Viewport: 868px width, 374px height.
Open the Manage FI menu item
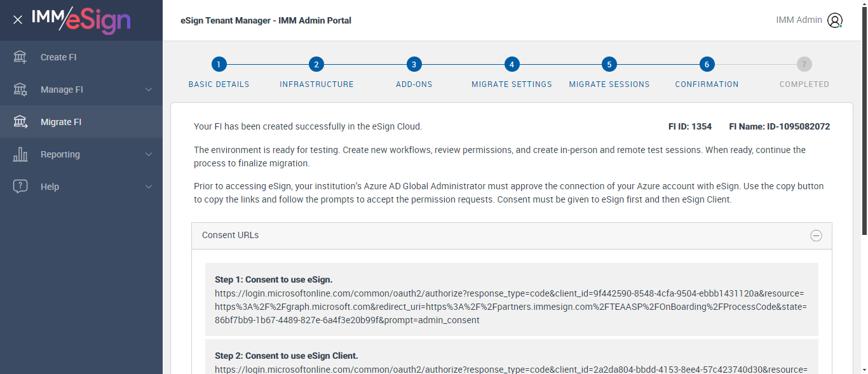point(81,90)
